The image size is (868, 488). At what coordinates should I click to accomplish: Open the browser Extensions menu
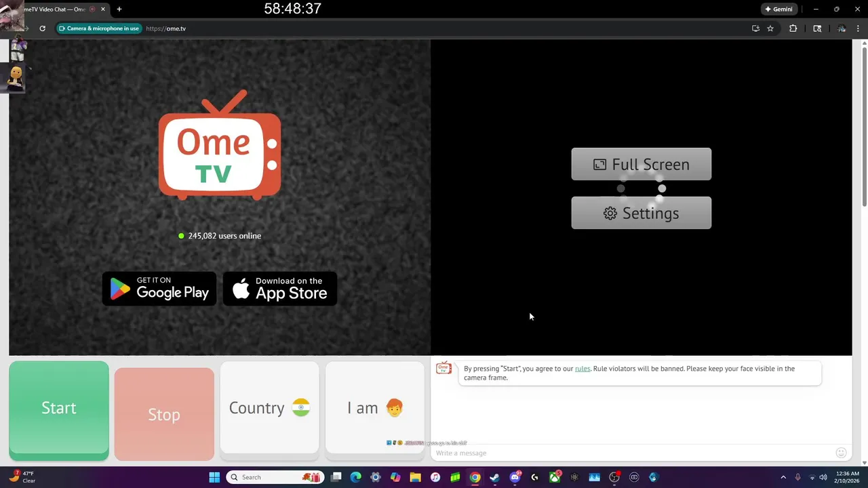(x=793, y=28)
